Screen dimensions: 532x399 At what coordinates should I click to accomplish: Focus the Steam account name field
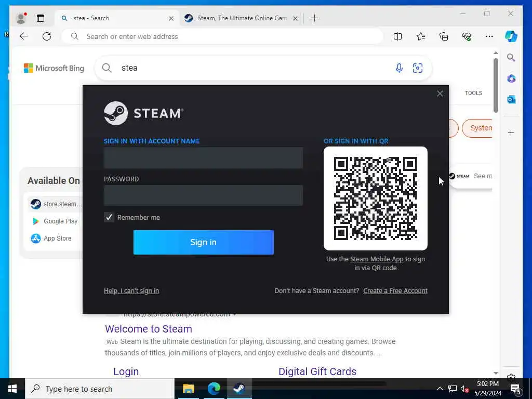[x=203, y=158]
